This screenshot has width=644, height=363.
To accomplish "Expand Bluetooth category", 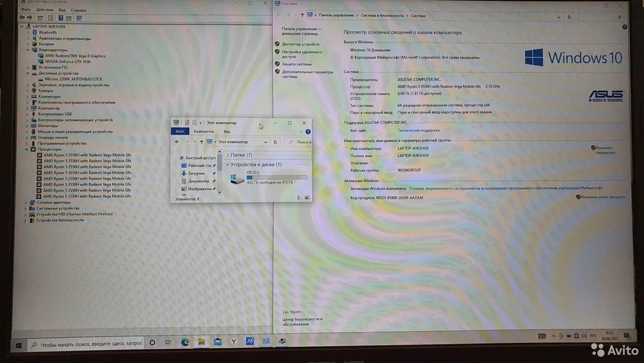I will (28, 32).
